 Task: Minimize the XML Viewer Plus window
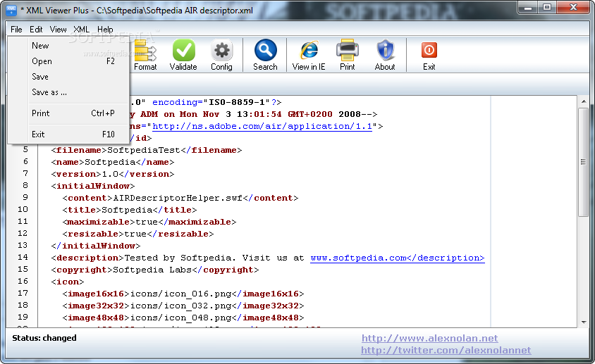tap(527, 7)
